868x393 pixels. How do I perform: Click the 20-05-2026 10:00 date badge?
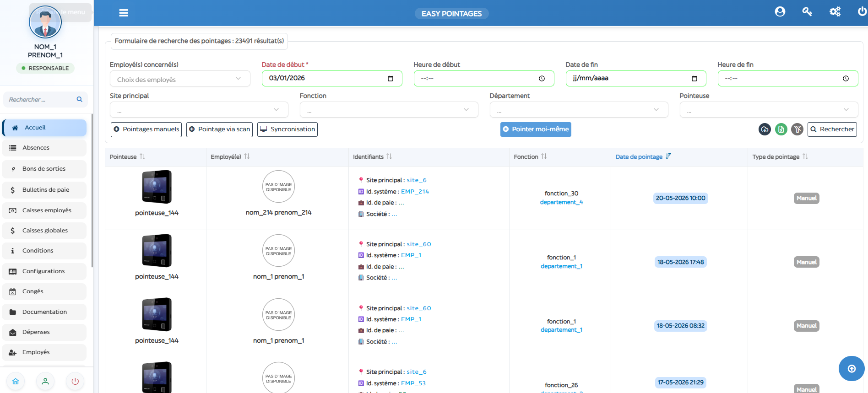[680, 198]
